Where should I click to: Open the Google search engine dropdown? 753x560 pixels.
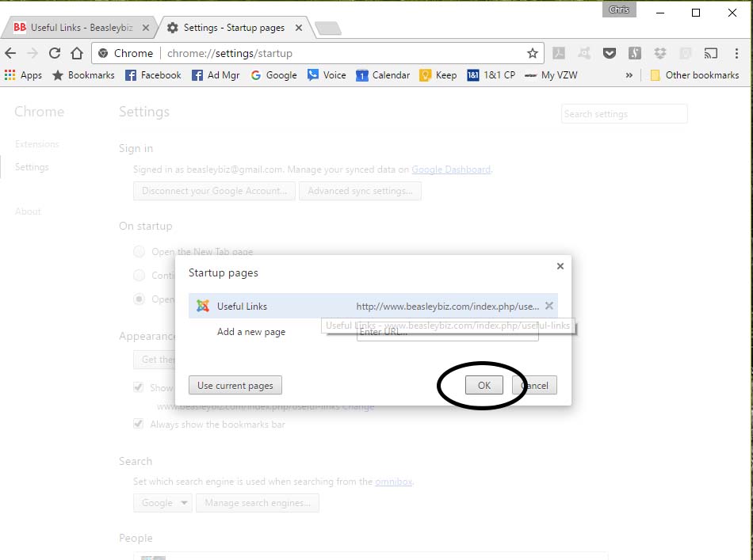point(162,502)
